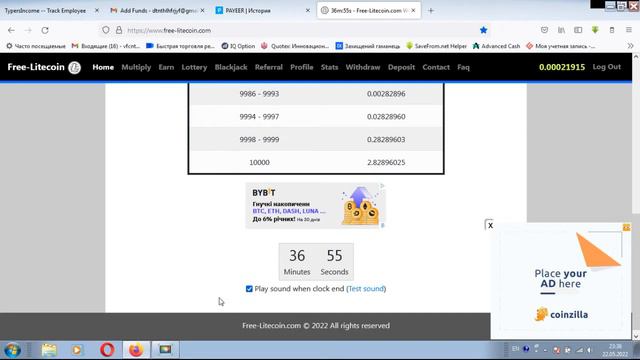Click the 36 Minutes countdown box
640x360 pixels.
tap(297, 262)
